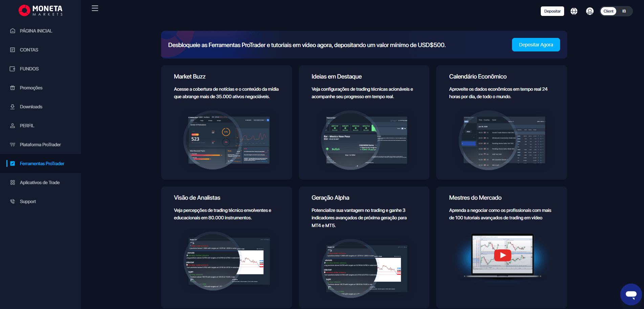This screenshot has width=644, height=309.
Task: Click the download icon beside Downloads
Action: point(13,107)
